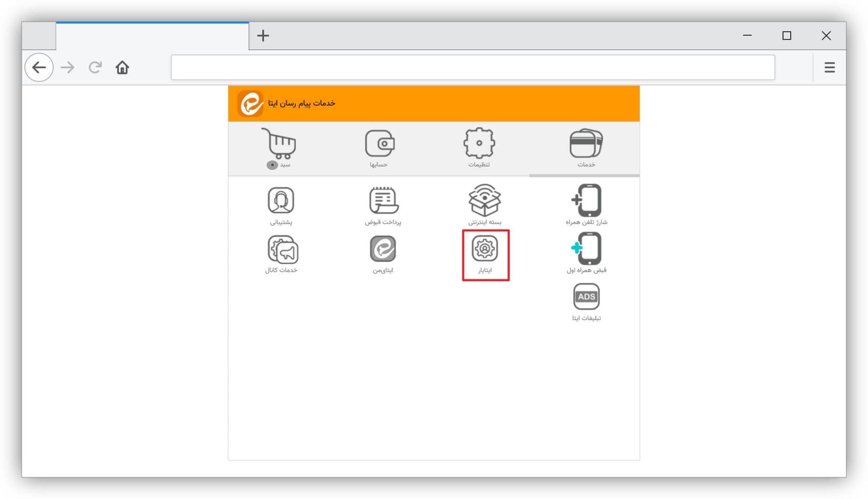Switch to the خدمات services tab
The width and height of the screenshot is (868, 499).
click(x=586, y=148)
